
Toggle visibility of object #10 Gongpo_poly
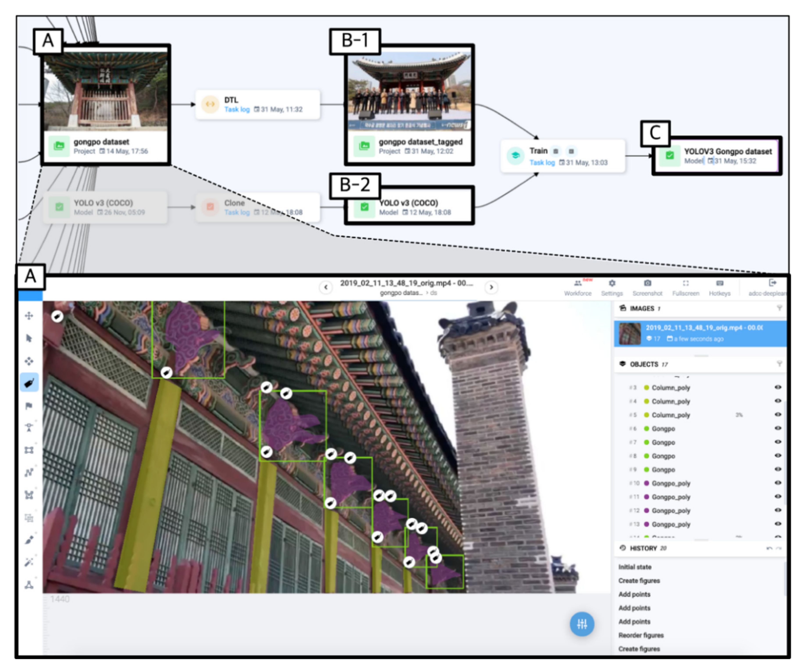click(x=778, y=483)
